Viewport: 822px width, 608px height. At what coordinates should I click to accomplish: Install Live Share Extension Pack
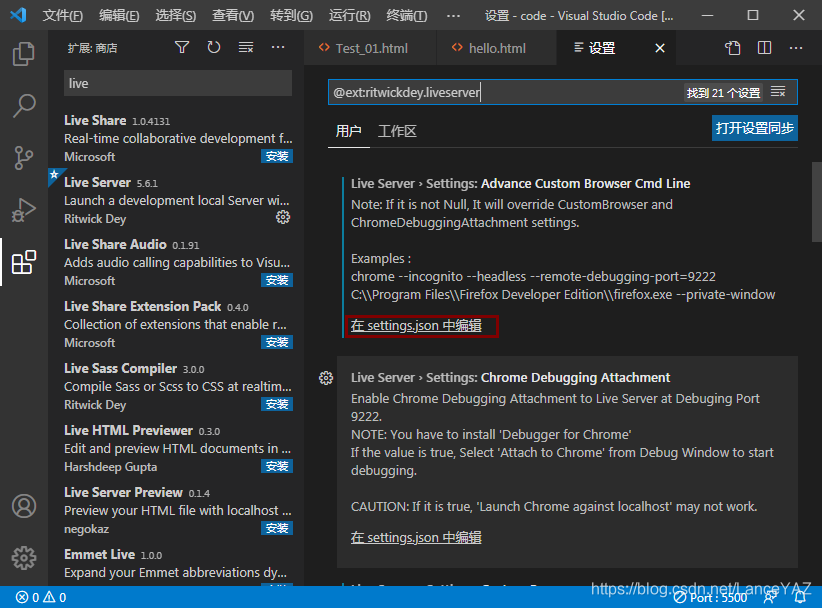point(277,342)
